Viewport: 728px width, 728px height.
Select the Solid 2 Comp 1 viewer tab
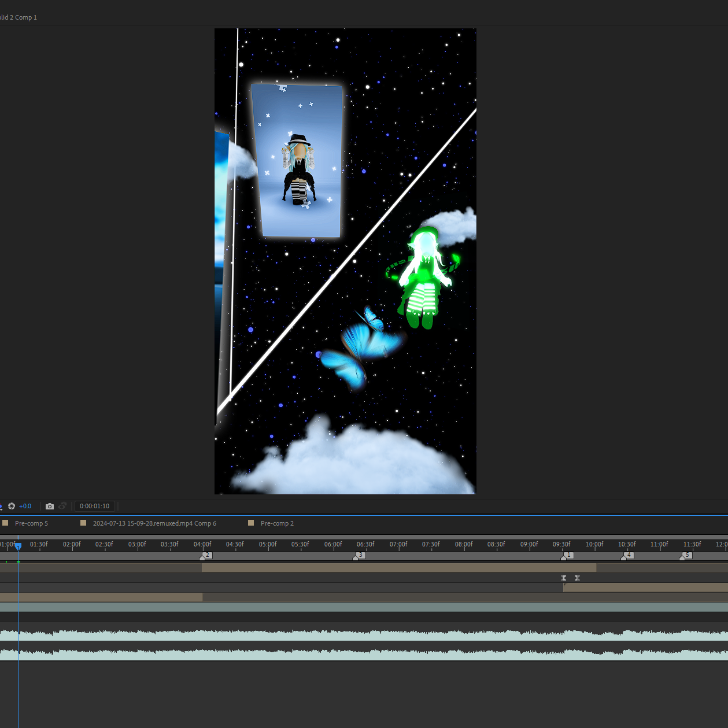(19, 17)
